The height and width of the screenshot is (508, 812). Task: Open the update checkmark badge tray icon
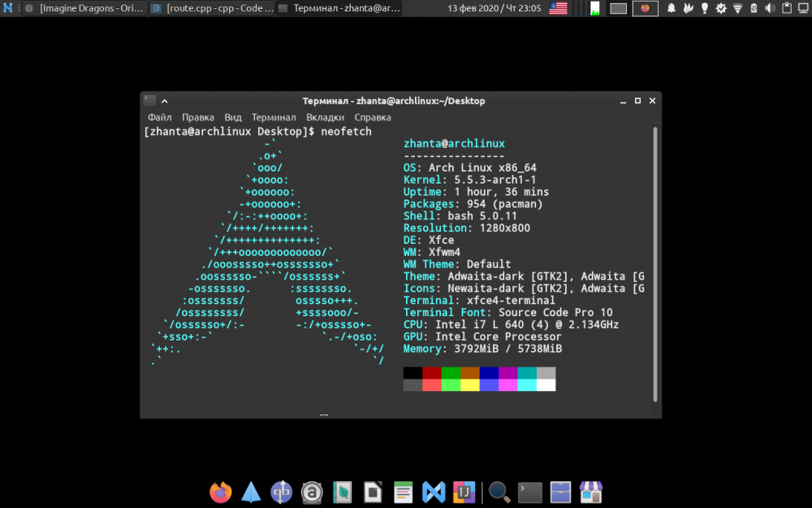coord(721,8)
